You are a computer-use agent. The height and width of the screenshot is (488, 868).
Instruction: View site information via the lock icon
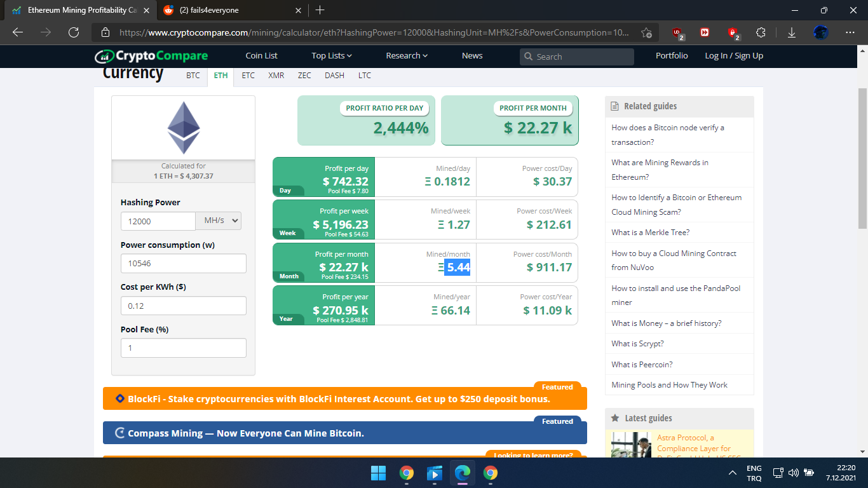pyautogui.click(x=105, y=32)
